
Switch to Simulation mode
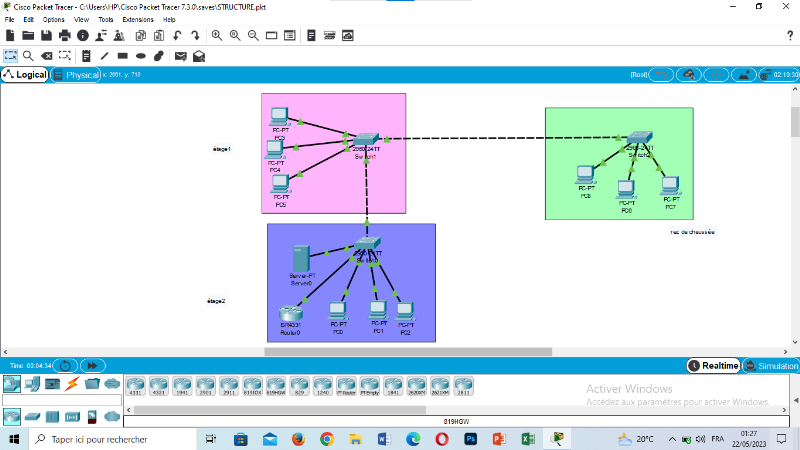[771, 366]
